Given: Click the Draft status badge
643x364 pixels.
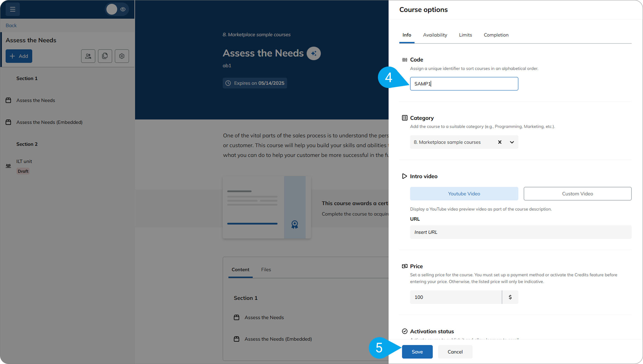Looking at the screenshot, I should coord(23,171).
